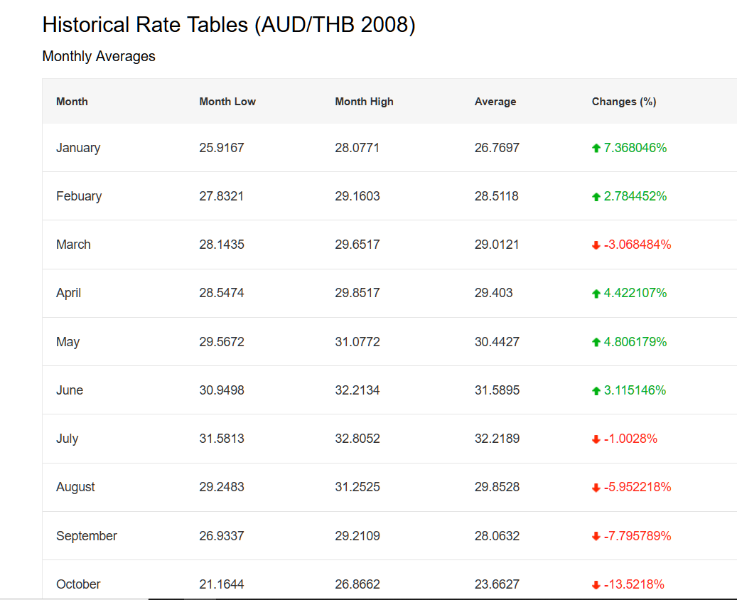This screenshot has width=737, height=600.
Task: Select the Month Low column header
Action: click(x=227, y=101)
